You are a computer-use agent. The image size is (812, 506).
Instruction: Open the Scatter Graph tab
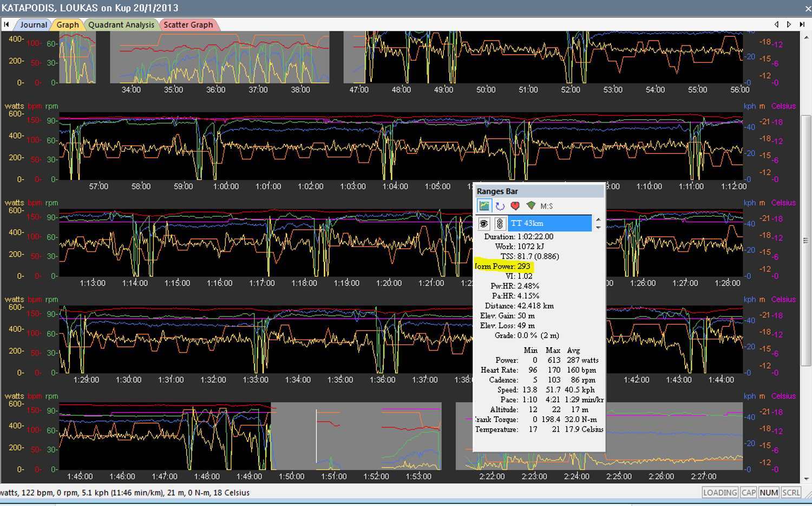[188, 25]
